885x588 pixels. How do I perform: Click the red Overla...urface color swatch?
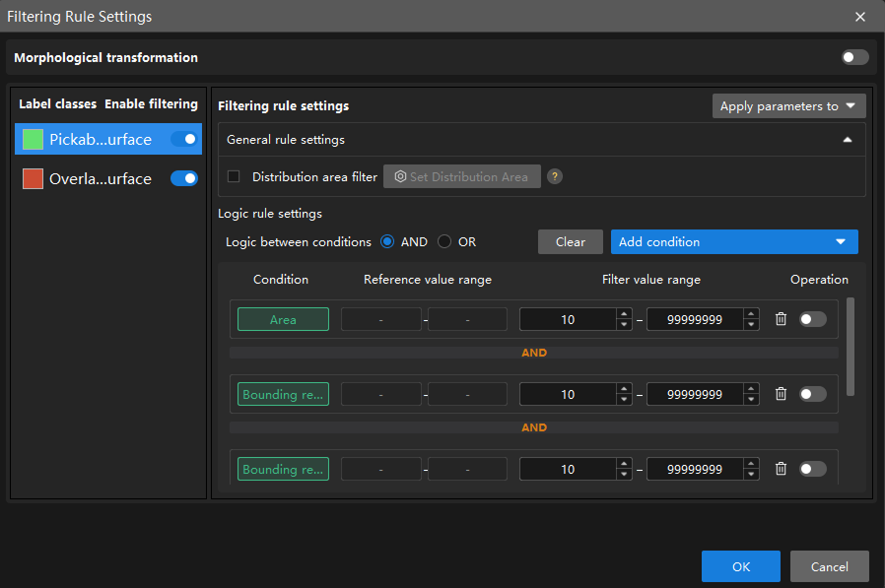[33, 178]
